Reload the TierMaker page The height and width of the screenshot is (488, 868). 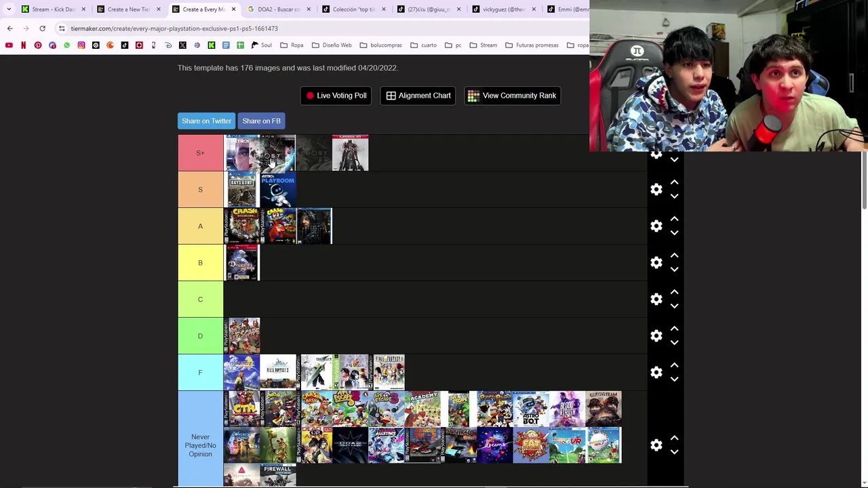point(42,28)
